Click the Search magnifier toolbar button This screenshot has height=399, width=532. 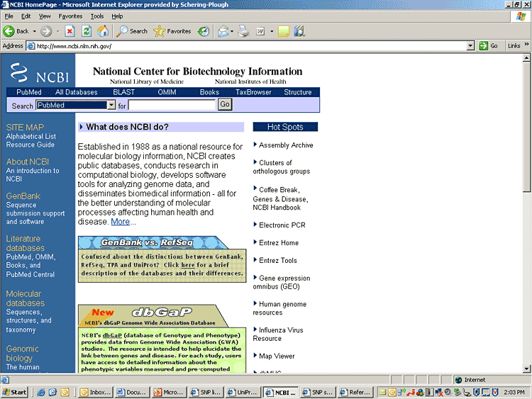132,31
